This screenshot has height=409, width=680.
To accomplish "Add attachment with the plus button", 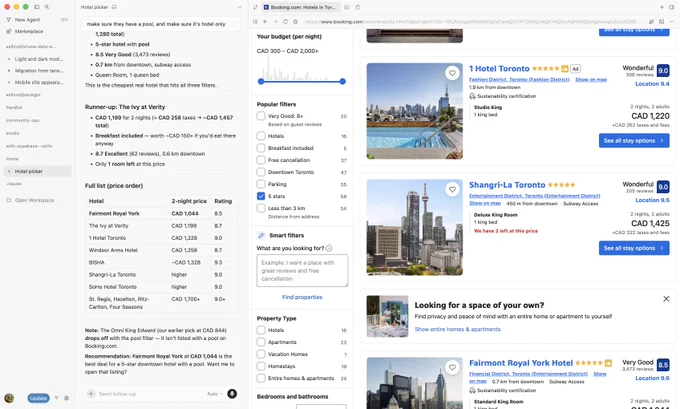I will point(91,394).
